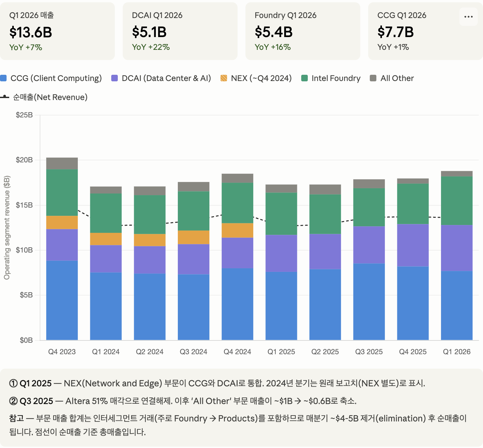Click the "$0B" y-axis label

26,340
